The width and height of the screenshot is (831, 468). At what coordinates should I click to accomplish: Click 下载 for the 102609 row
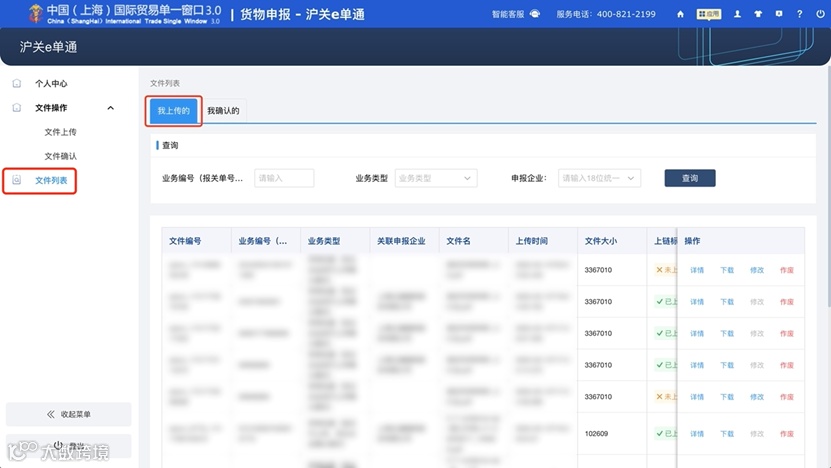727,434
